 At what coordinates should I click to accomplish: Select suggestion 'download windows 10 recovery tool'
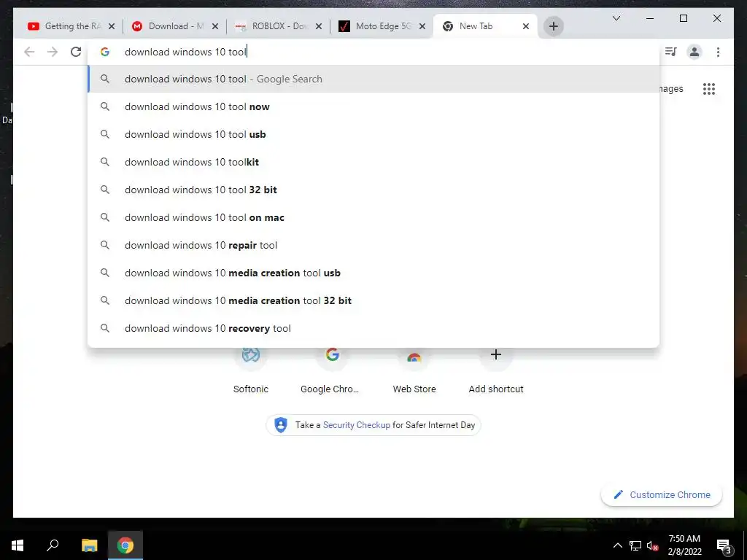click(373, 328)
